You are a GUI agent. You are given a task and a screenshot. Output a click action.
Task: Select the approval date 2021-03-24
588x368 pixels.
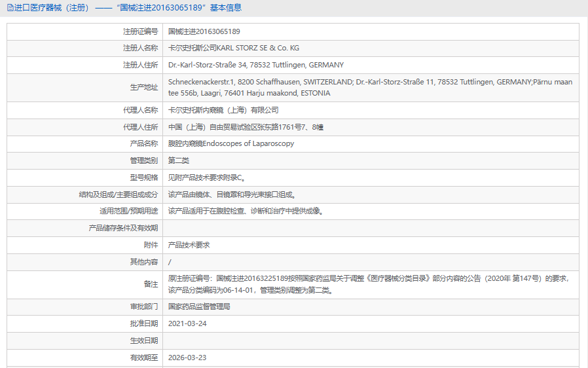coord(187,323)
